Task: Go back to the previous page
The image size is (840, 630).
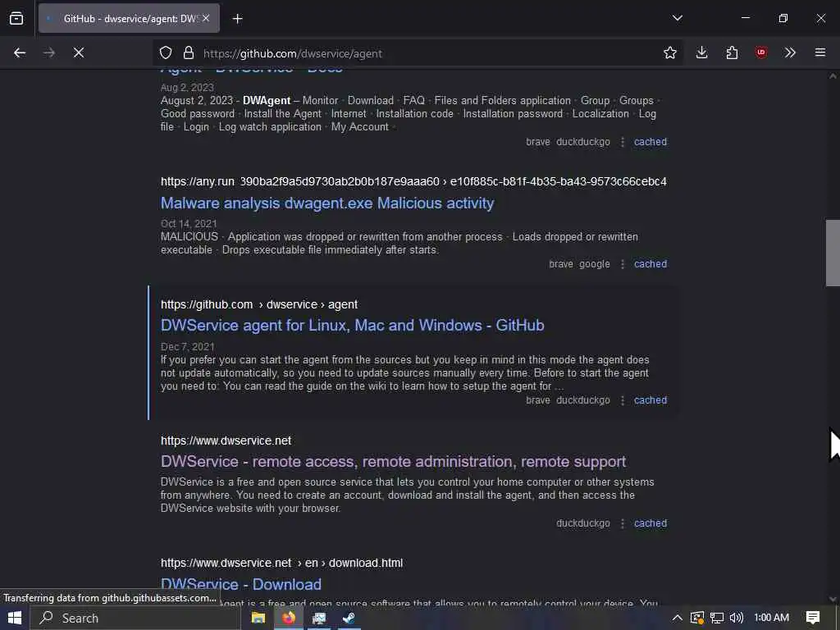Action: (x=20, y=52)
